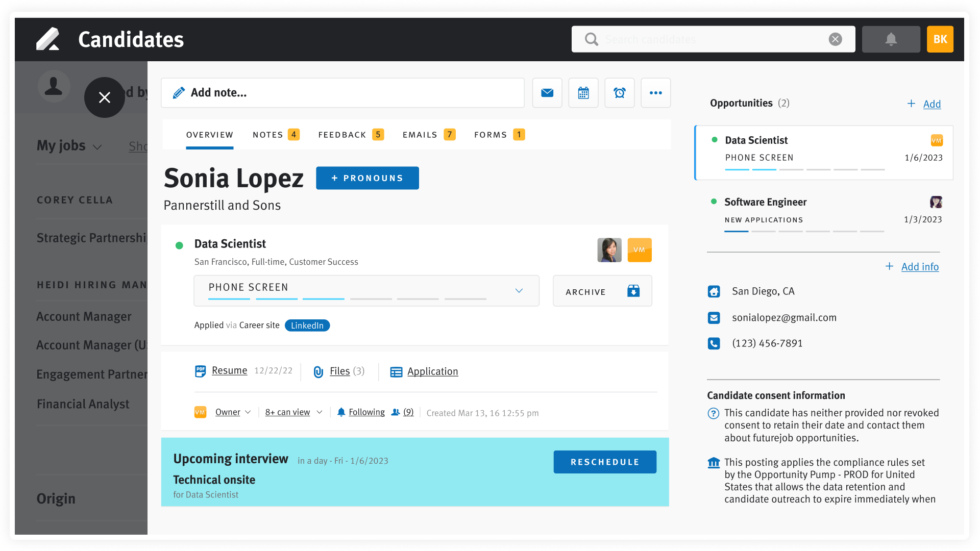Viewport: 980px width, 551px height.
Task: Click the notifications bell icon
Action: pyautogui.click(x=891, y=39)
